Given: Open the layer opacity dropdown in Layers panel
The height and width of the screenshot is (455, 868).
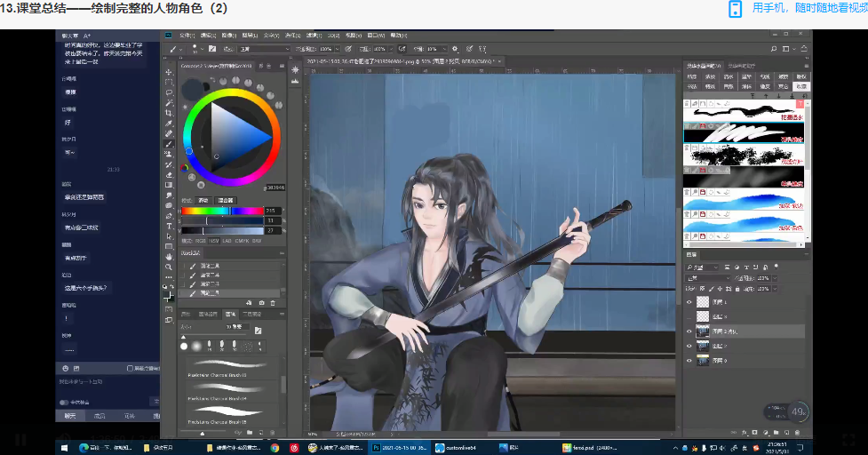Looking at the screenshot, I should pyautogui.click(x=775, y=278).
